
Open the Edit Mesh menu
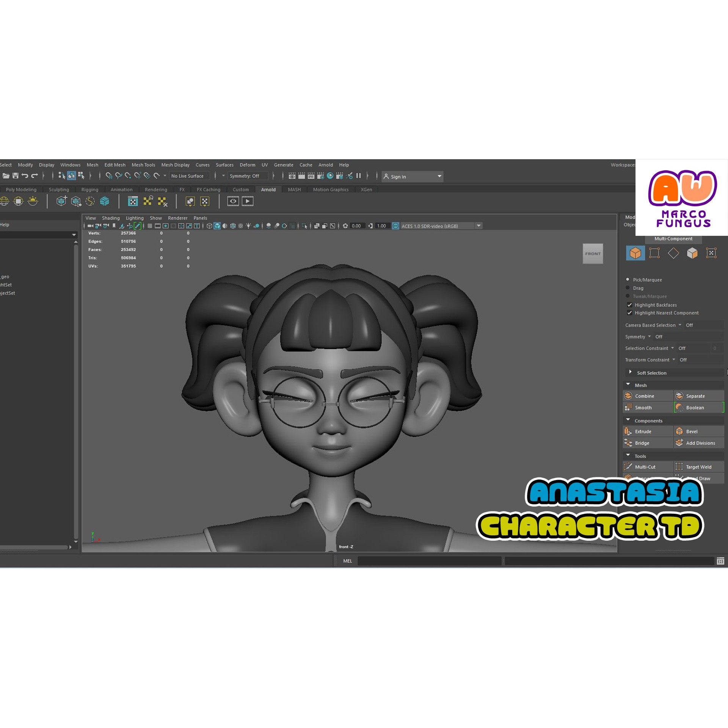tap(115, 165)
